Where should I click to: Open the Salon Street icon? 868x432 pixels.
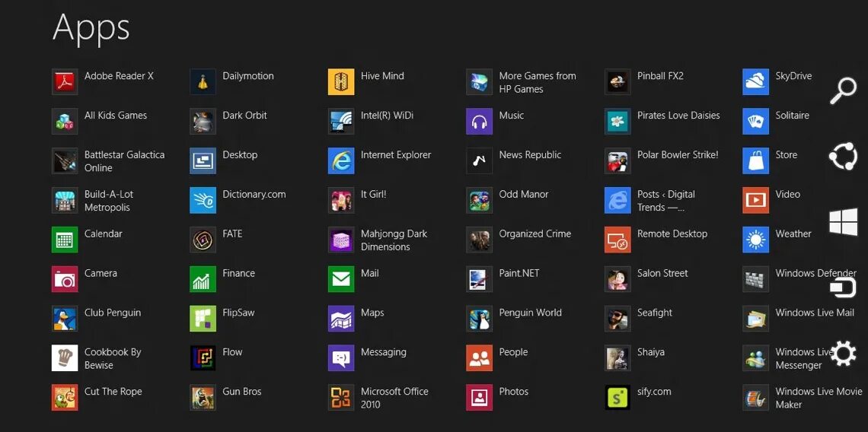[617, 279]
